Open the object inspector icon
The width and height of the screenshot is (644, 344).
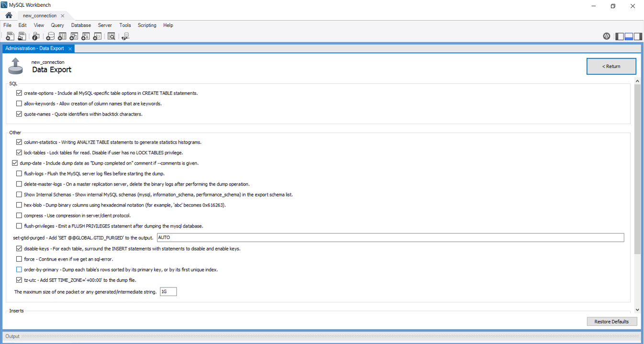tap(36, 36)
